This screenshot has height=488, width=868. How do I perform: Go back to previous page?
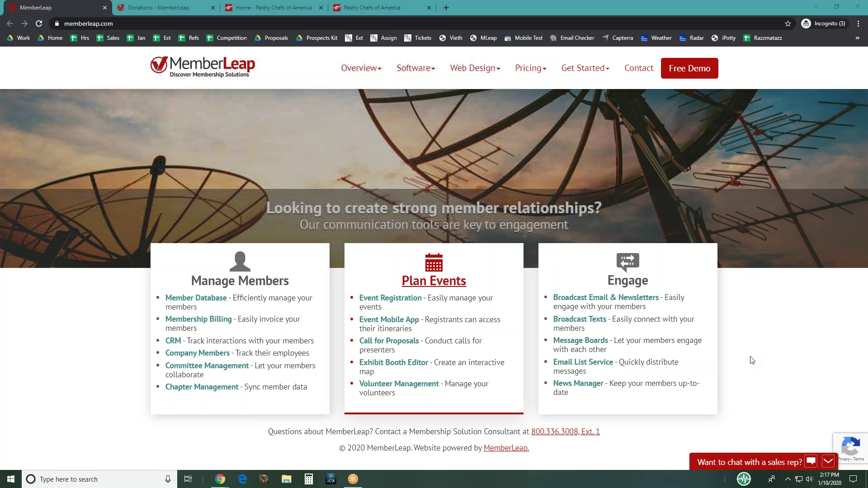tap(10, 23)
